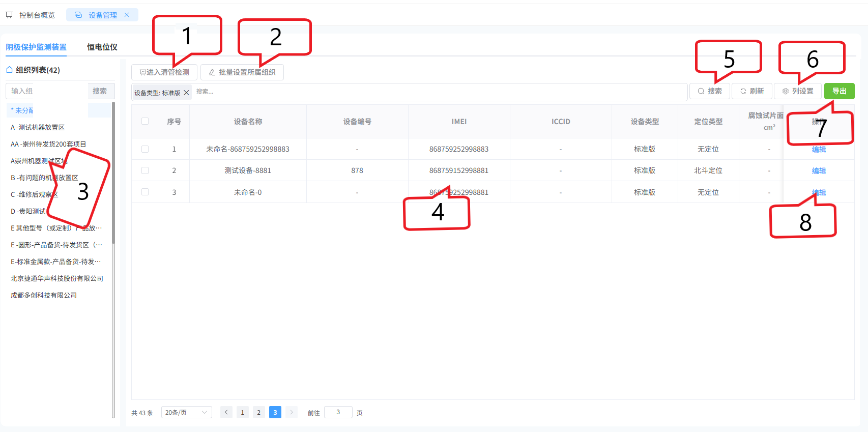Click the 北斗定位 cell
The width and height of the screenshot is (868, 432).
click(708, 170)
